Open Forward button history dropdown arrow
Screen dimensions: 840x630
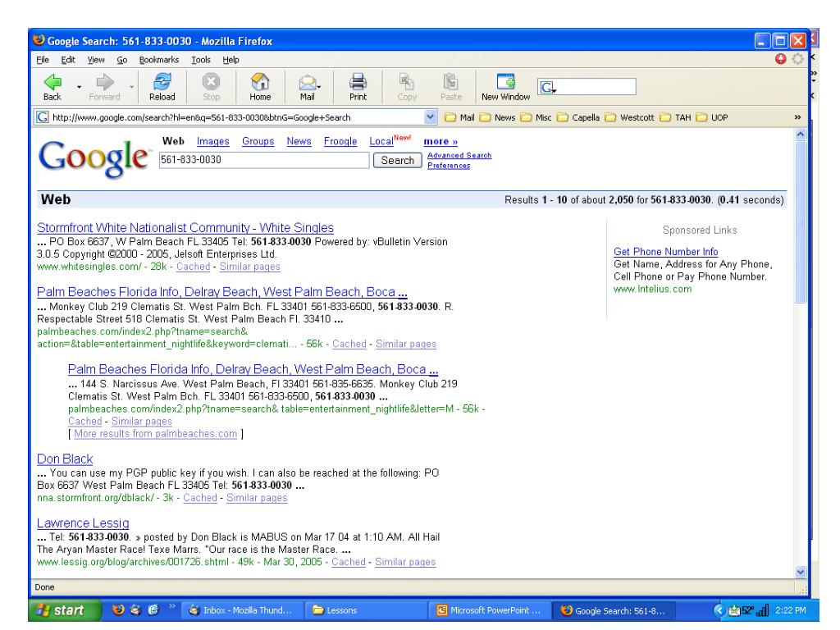click(132, 87)
